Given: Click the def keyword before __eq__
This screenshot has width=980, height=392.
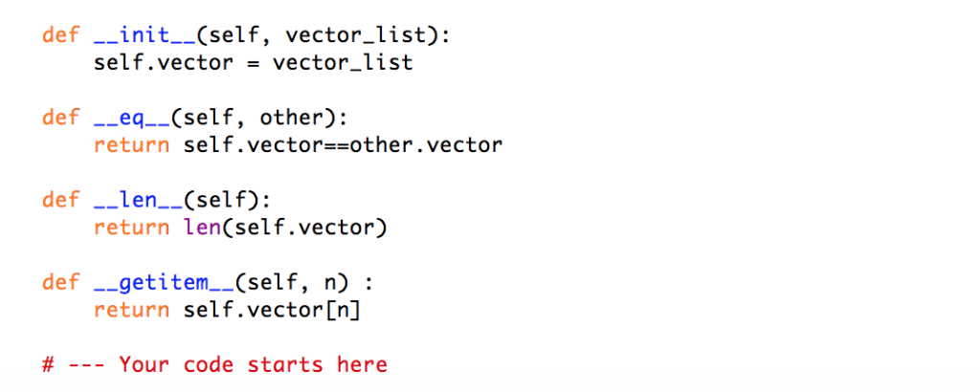Looking at the screenshot, I should [x=61, y=119].
